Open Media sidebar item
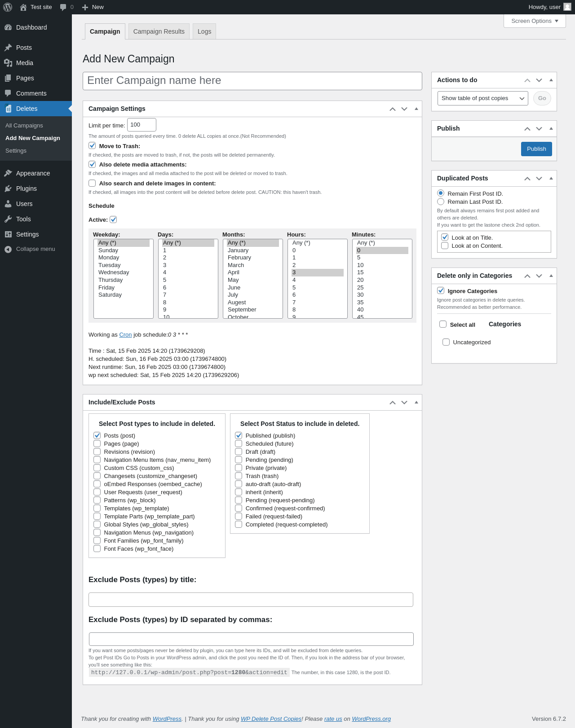Screen dimensions: 575x728 coord(36,63)
